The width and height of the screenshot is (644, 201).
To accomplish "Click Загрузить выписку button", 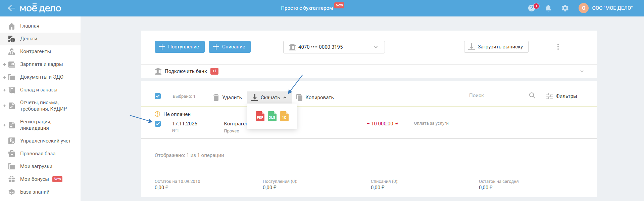I will click(x=496, y=47).
